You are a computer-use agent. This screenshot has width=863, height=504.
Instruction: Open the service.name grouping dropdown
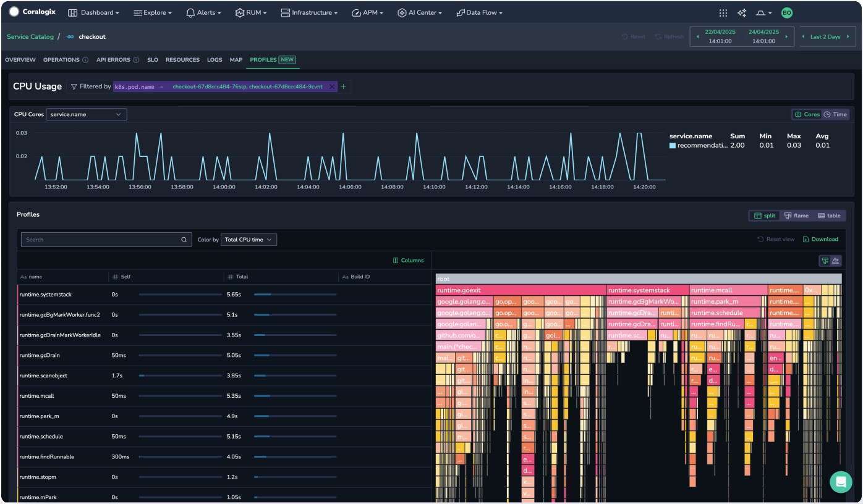tap(86, 114)
